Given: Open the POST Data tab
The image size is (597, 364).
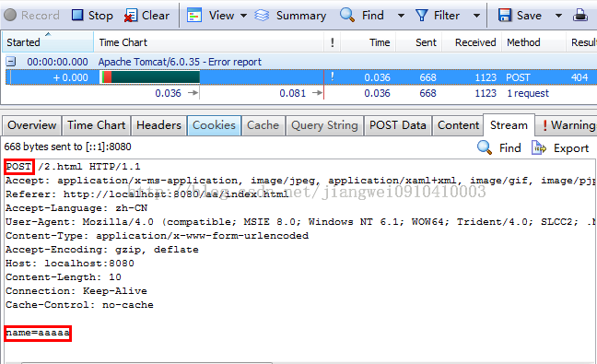Looking at the screenshot, I should [x=397, y=125].
